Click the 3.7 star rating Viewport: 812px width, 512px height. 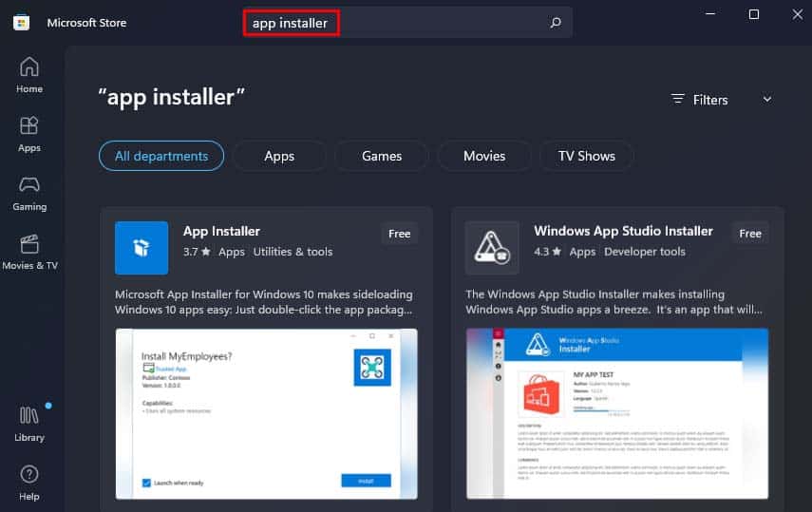click(x=197, y=252)
